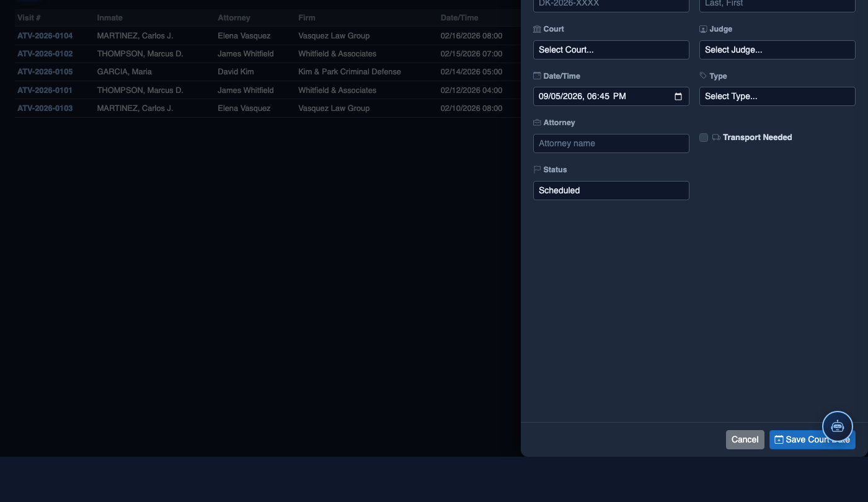
Task: Click the Judge label icon
Action: tap(703, 29)
